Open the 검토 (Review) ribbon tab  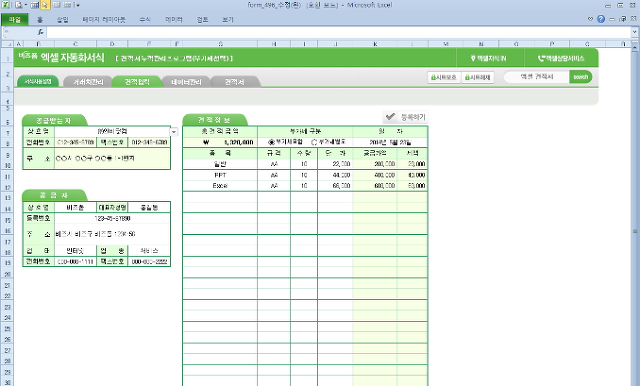202,19
